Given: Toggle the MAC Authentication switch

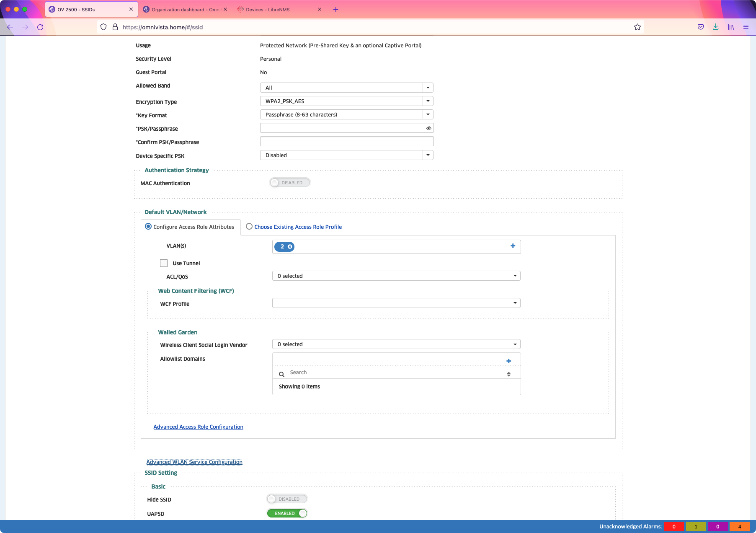Looking at the screenshot, I should click(289, 183).
